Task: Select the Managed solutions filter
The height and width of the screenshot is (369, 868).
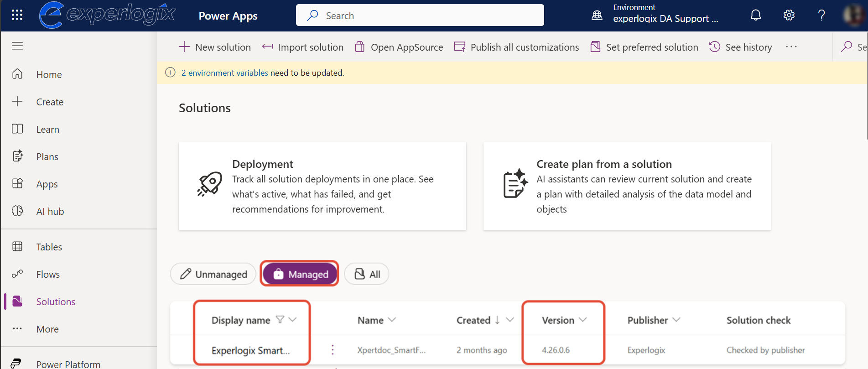Action: pyautogui.click(x=300, y=274)
